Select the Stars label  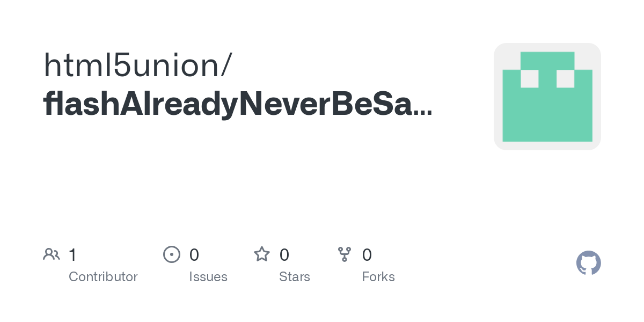click(x=295, y=277)
